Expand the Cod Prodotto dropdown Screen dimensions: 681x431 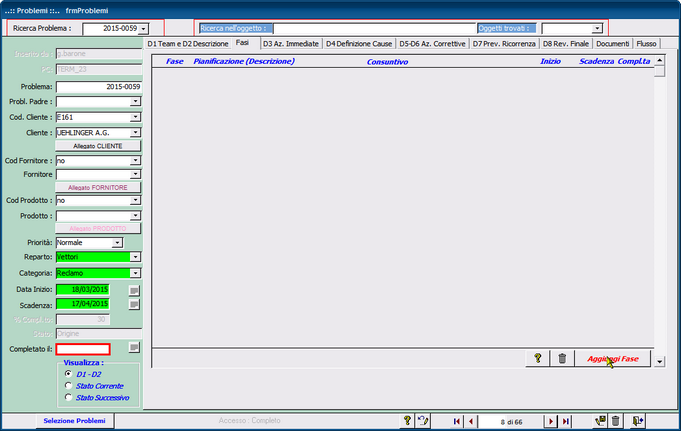pos(136,200)
